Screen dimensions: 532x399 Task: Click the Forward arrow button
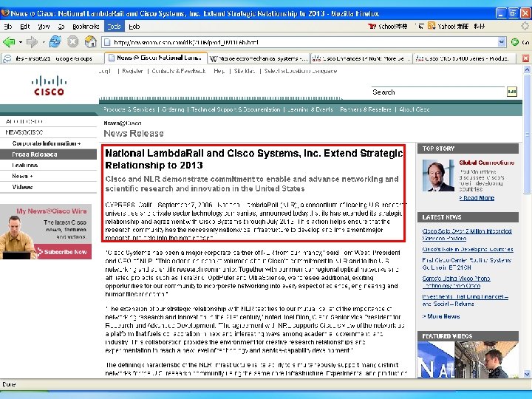click(x=32, y=42)
